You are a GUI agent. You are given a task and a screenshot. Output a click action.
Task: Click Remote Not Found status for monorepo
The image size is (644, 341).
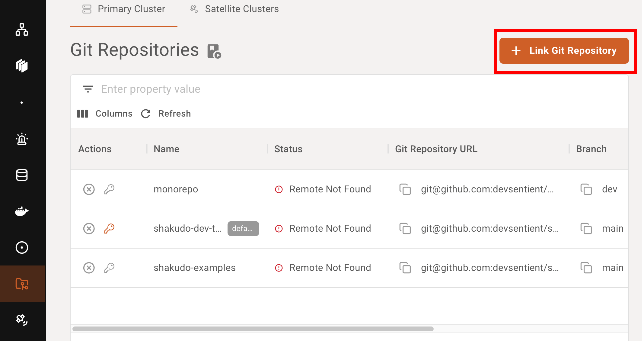330,189
